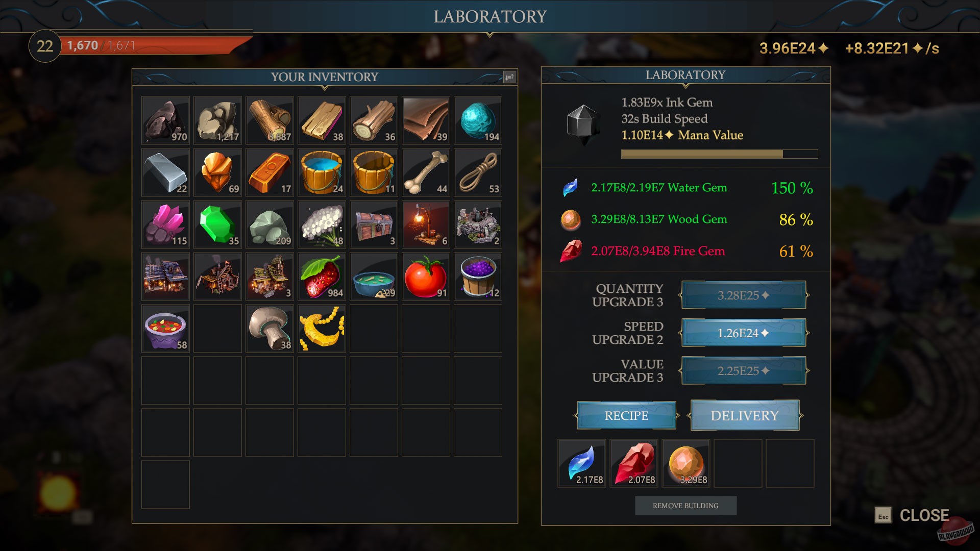Click the water bucket item

(322, 172)
